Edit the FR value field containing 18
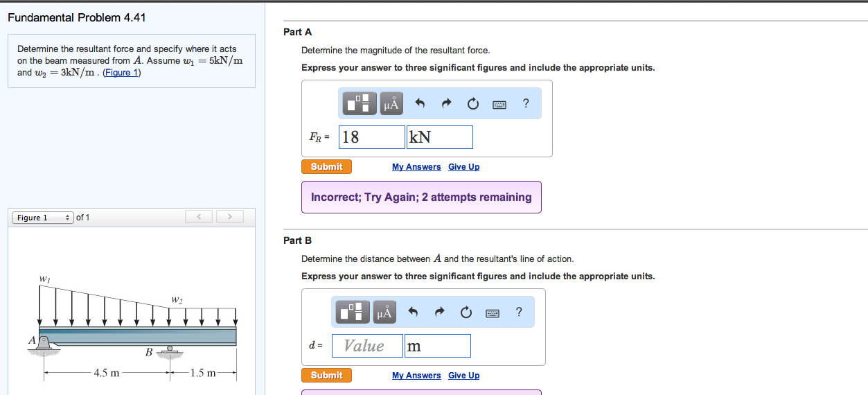 [372, 137]
